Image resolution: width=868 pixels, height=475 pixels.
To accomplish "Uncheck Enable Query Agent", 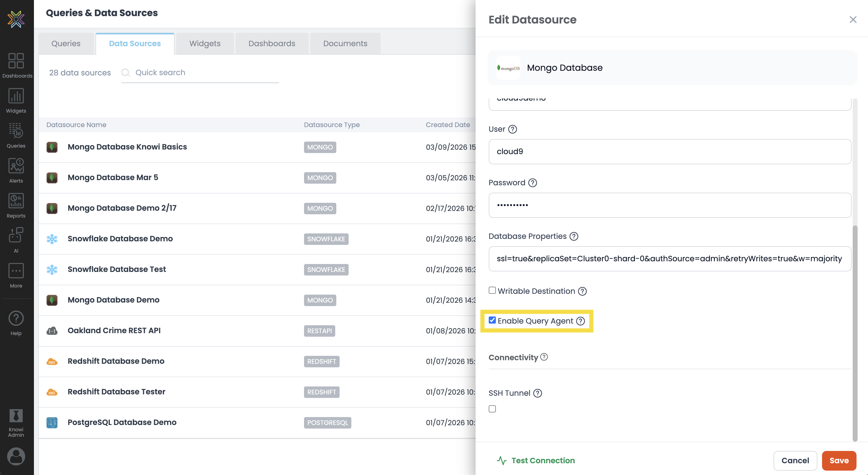I will [x=492, y=320].
